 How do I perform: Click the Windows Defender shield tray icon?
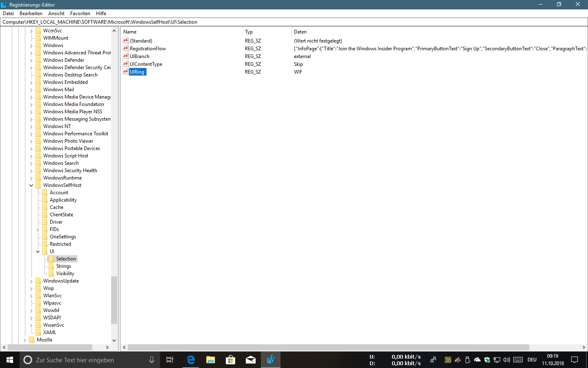pos(487,360)
